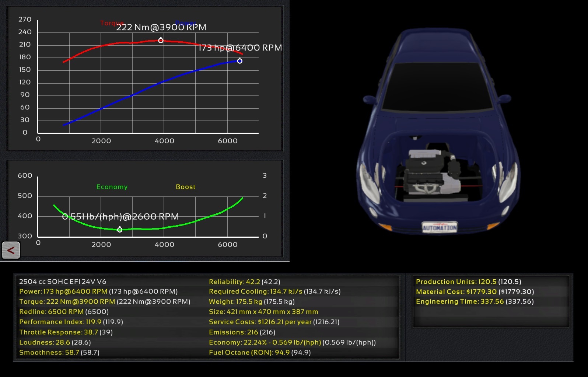The image size is (588, 377).
Task: Select the Material Cost stat entry
Action: tap(475, 292)
